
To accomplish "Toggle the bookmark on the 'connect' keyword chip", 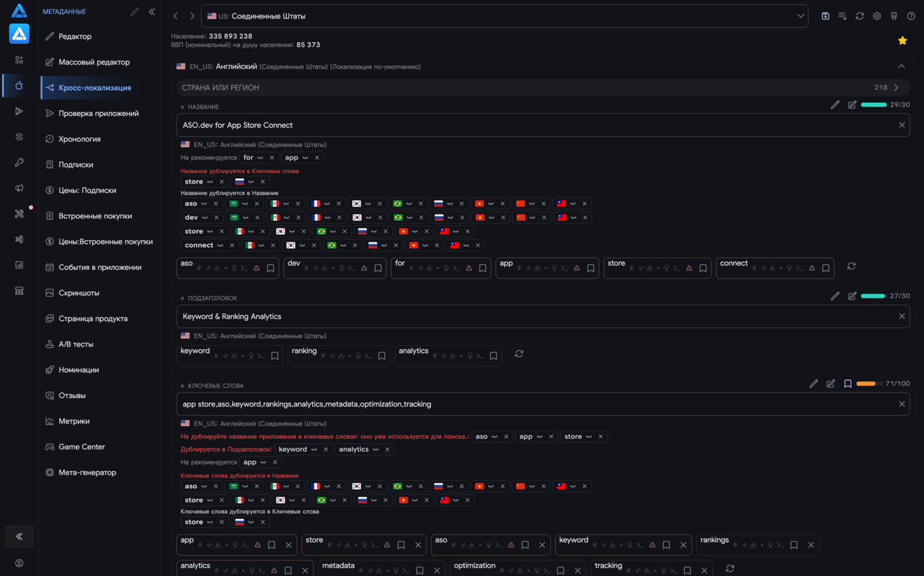I will (x=826, y=269).
